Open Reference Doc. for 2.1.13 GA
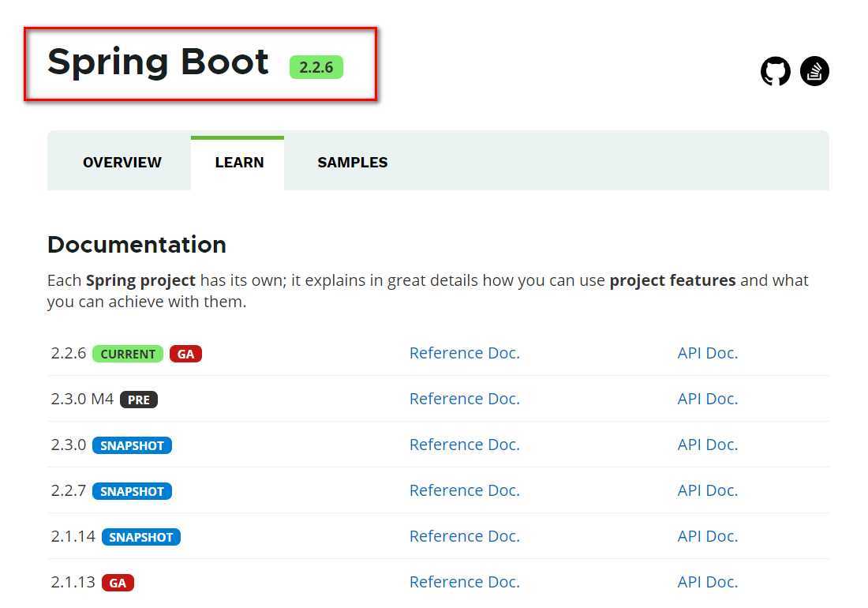The image size is (868, 608). point(465,582)
